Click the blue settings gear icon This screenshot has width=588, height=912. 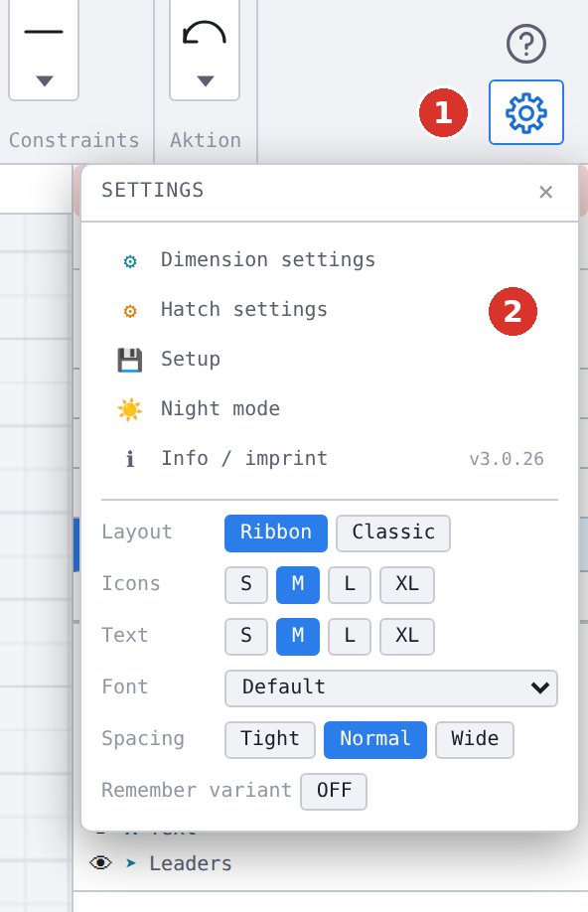point(525,112)
